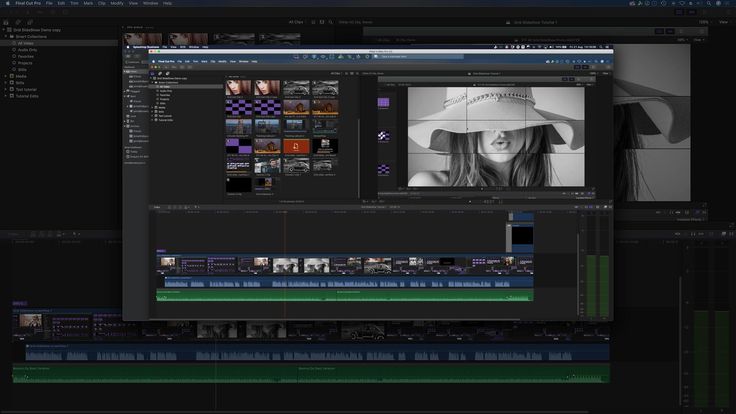Open View dropdown in outer viewer corner

(725, 22)
